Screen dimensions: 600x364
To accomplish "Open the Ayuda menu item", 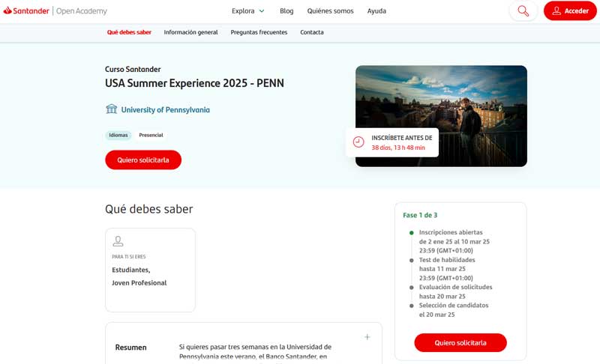I will [376, 11].
